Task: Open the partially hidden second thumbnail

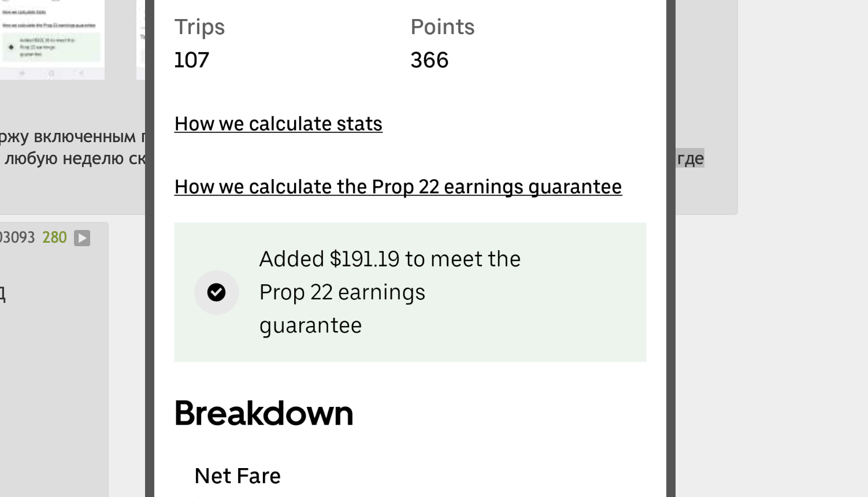Action: pos(140,39)
